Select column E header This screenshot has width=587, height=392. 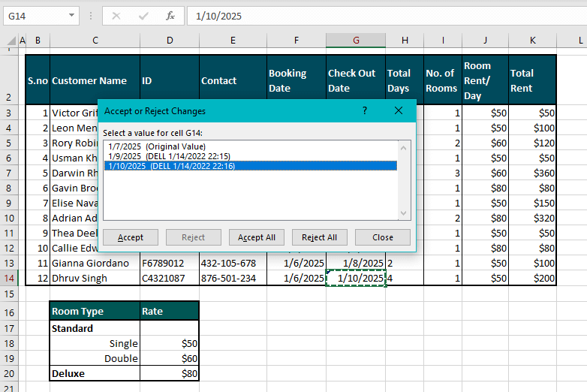click(233, 41)
